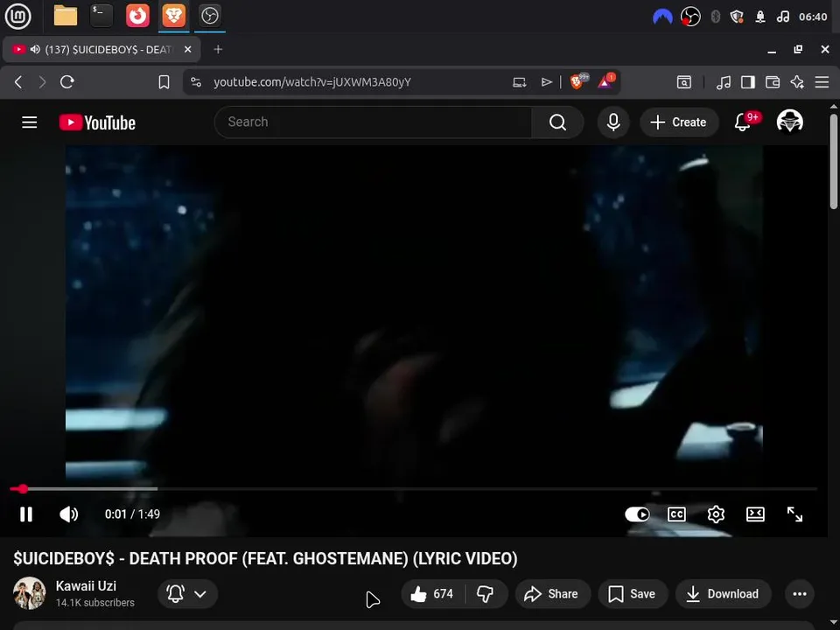
Task: Reload the YouTube page
Action: [67, 82]
